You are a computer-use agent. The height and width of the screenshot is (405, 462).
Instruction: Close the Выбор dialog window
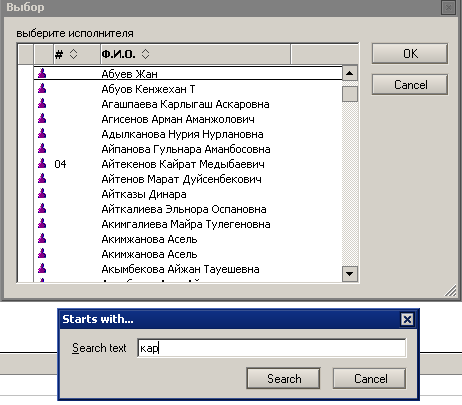click(448, 7)
